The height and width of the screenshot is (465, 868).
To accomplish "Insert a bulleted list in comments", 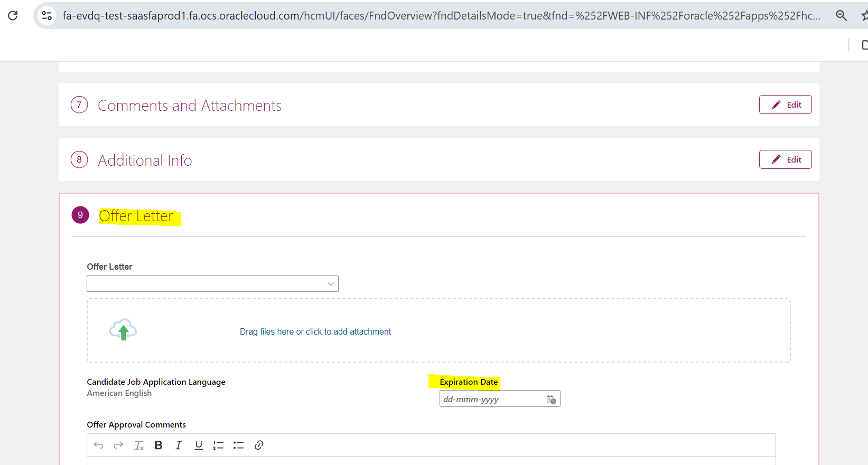I will coord(238,445).
